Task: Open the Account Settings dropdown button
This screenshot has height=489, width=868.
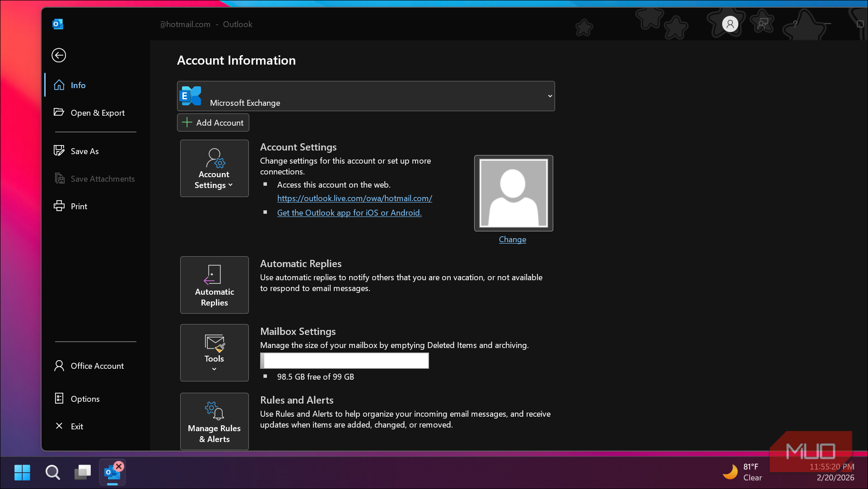Action: click(215, 168)
